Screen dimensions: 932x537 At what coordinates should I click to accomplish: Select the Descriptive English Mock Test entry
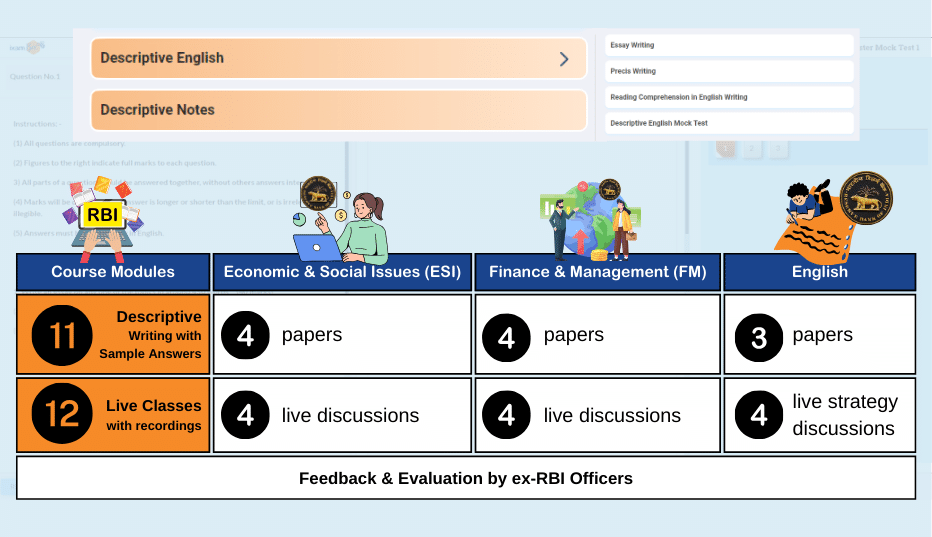729,123
